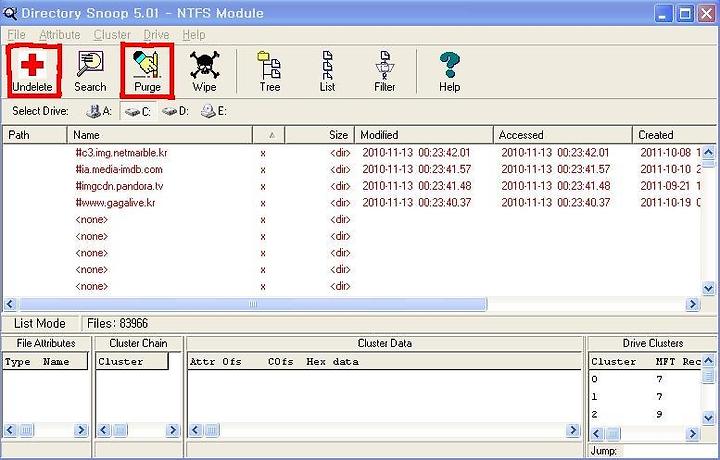Screen dimensions: 720x460
Task: Select drive E:
Action: 214,111
